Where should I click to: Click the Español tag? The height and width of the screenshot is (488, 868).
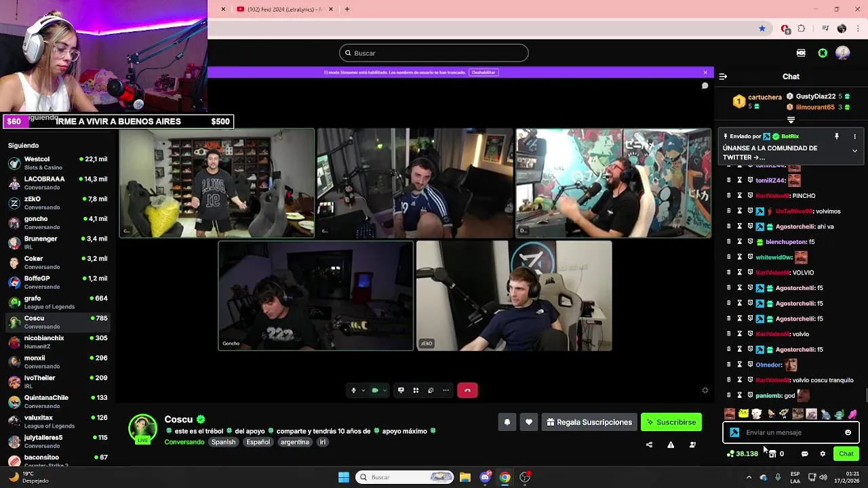258,442
